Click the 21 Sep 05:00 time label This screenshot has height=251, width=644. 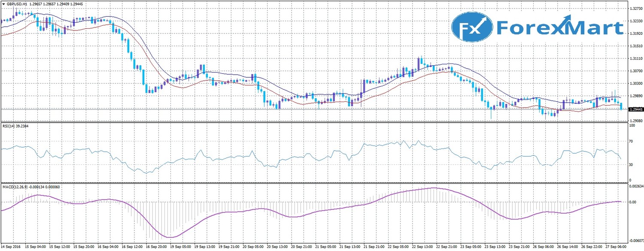click(325, 247)
